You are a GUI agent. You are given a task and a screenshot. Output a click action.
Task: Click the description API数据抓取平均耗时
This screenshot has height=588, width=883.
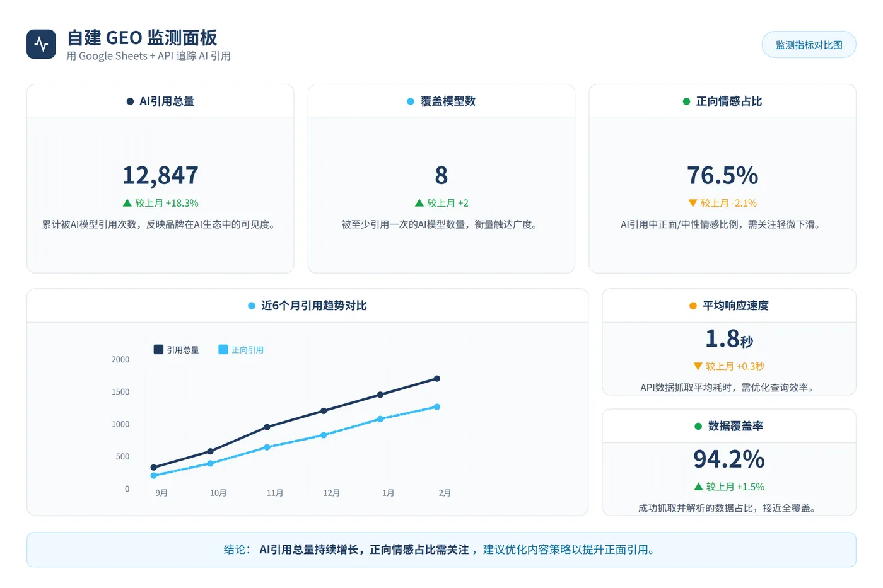pos(728,388)
